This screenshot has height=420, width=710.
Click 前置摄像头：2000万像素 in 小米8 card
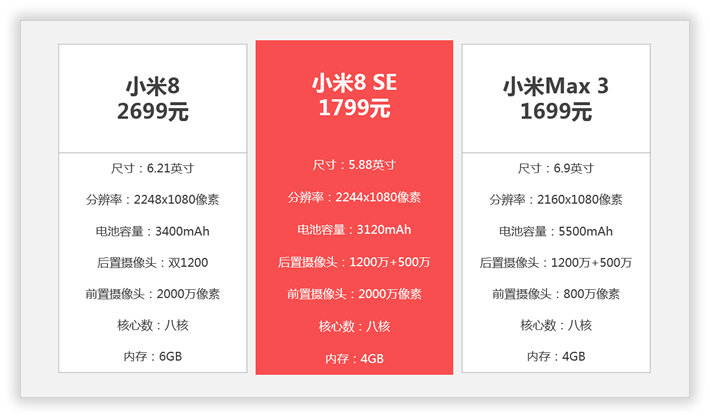point(153,294)
